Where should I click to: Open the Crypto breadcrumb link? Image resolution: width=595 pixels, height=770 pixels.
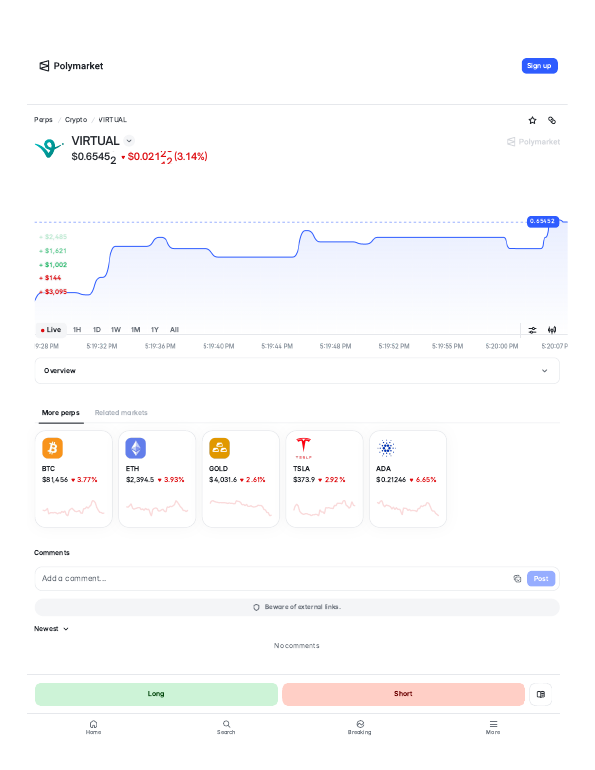pyautogui.click(x=76, y=120)
